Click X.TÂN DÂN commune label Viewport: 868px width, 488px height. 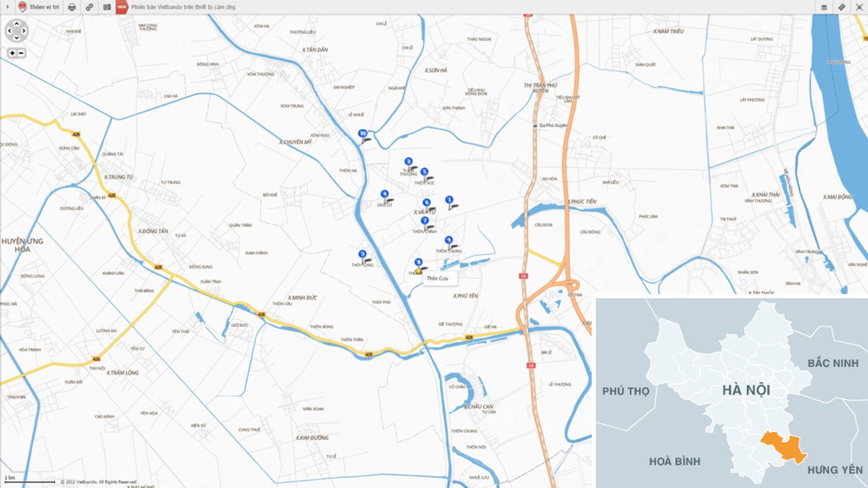(315, 49)
